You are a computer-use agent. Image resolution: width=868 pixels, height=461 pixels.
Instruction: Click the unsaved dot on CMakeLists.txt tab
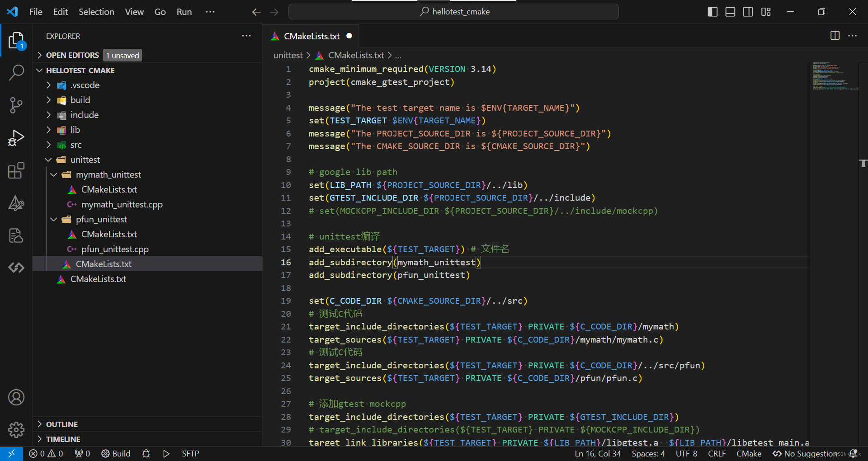(x=349, y=36)
